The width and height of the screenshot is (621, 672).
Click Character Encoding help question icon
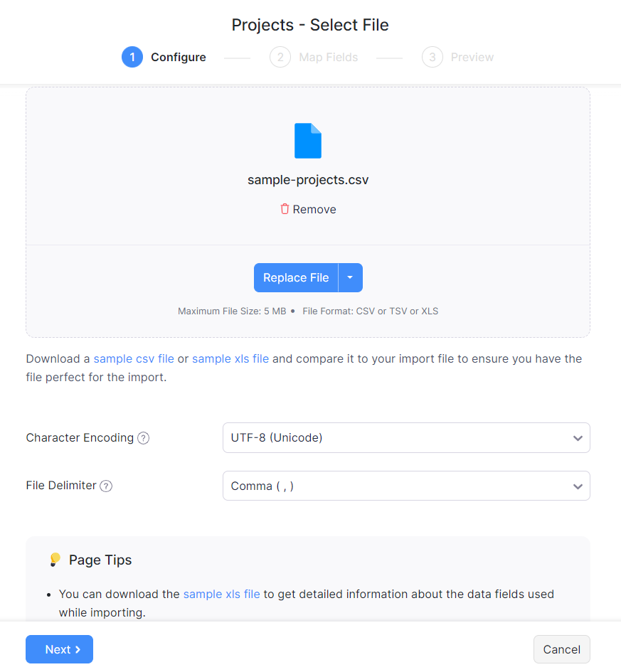[143, 438]
